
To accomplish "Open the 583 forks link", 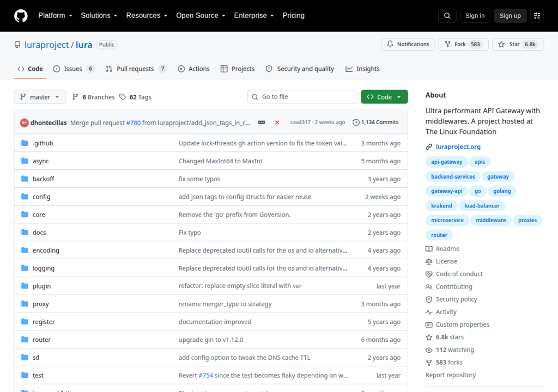I will pyautogui.click(x=449, y=363).
